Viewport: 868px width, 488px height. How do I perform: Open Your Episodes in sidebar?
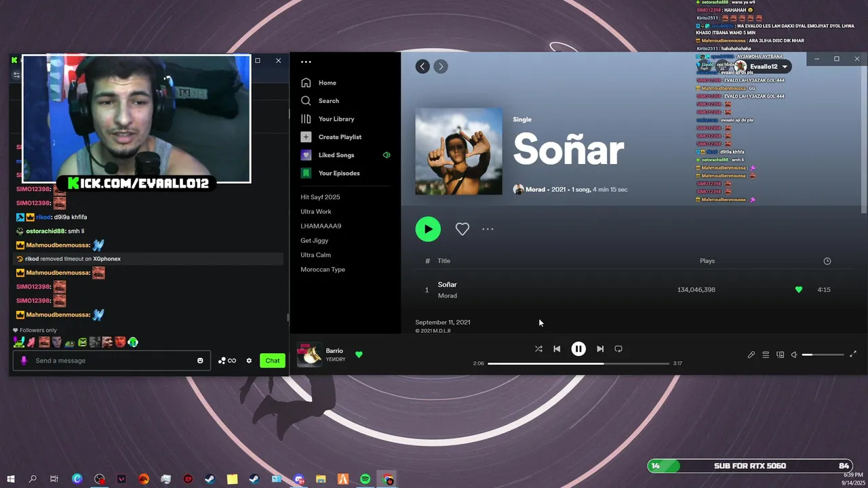pyautogui.click(x=330, y=173)
